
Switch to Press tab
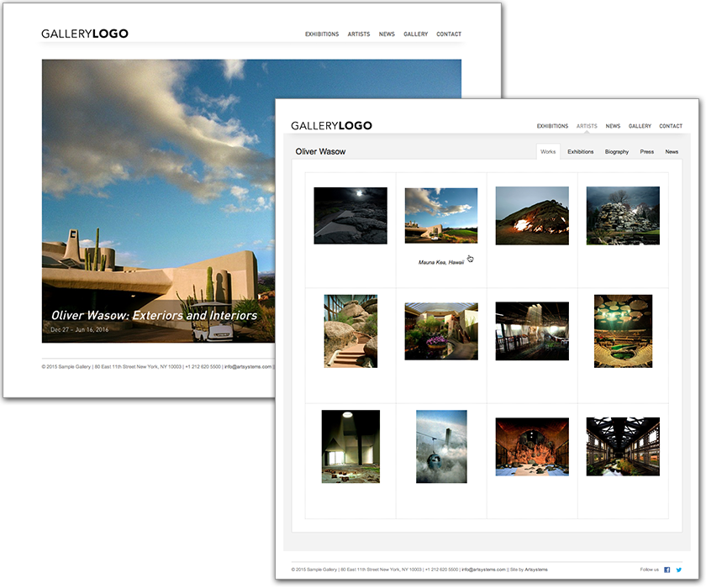pos(647,151)
